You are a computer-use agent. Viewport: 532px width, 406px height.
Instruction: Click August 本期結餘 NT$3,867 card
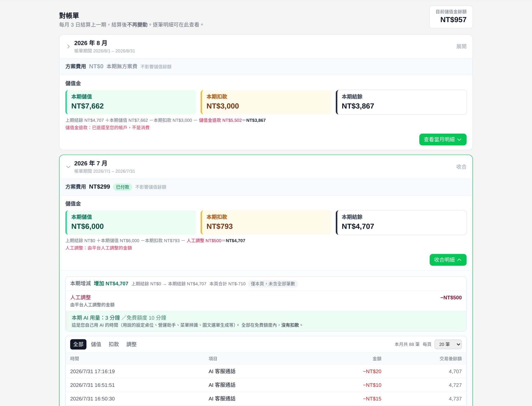401,102
